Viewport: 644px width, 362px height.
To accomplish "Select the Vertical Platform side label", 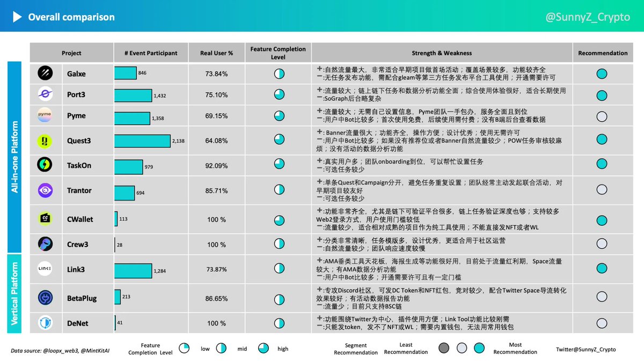I will point(14,293).
